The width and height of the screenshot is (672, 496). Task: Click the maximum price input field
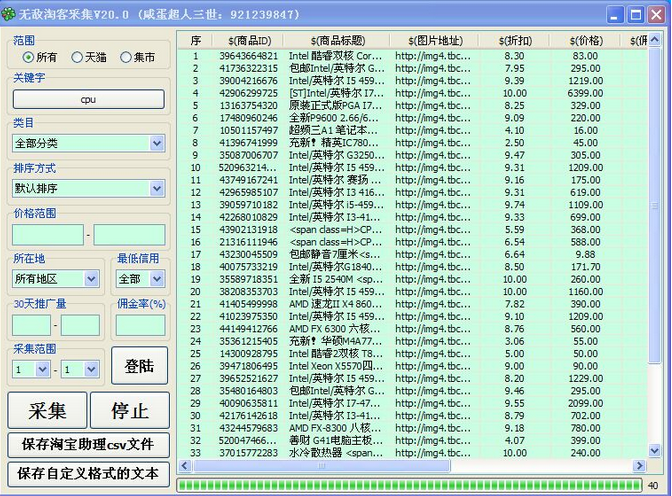(x=129, y=234)
